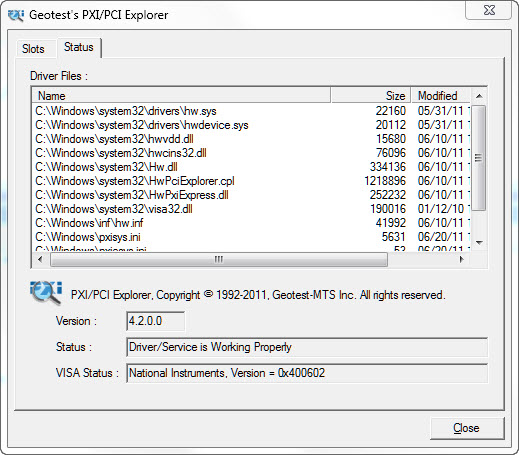Screen dimensions: 519x455
Task: Click the size value 190016
Action: [388, 209]
